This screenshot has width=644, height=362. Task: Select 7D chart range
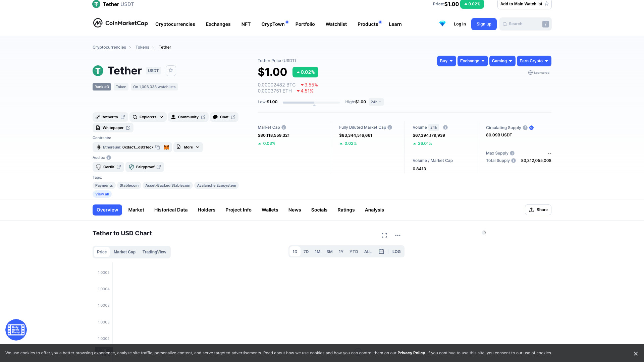coord(306,252)
